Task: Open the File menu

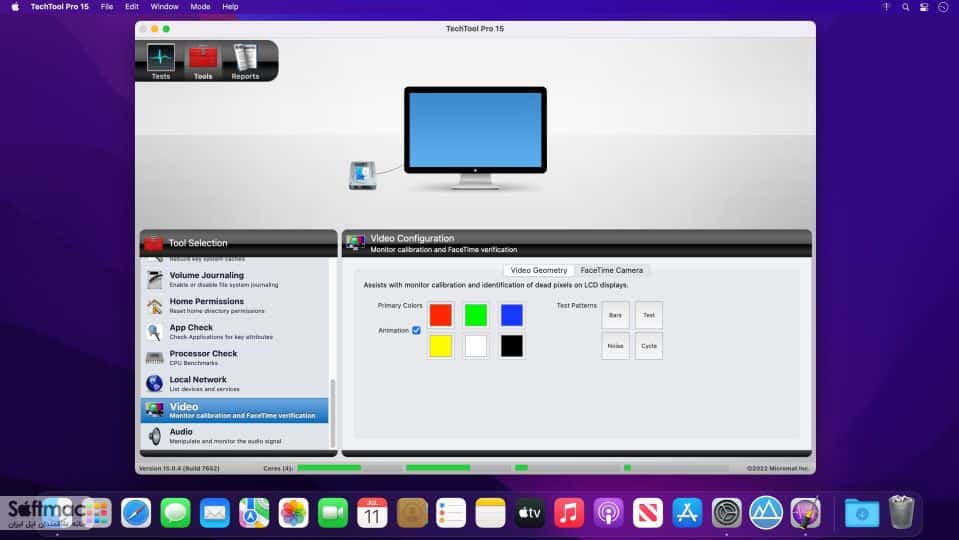Action: [107, 7]
